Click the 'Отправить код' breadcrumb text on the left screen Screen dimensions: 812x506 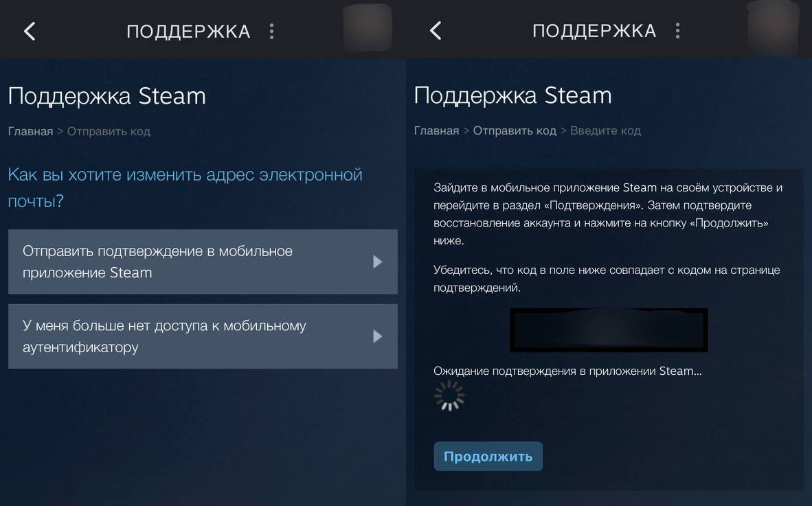click(x=109, y=131)
